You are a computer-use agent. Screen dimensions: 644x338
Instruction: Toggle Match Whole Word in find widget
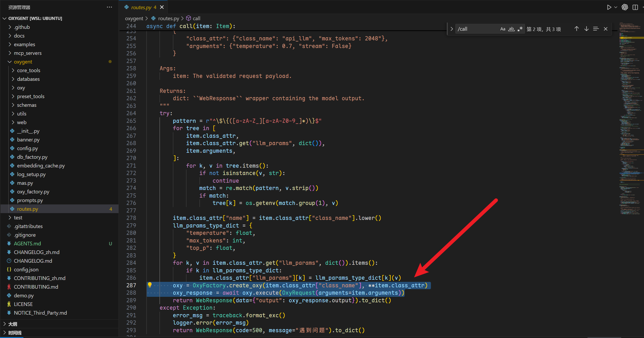(511, 29)
